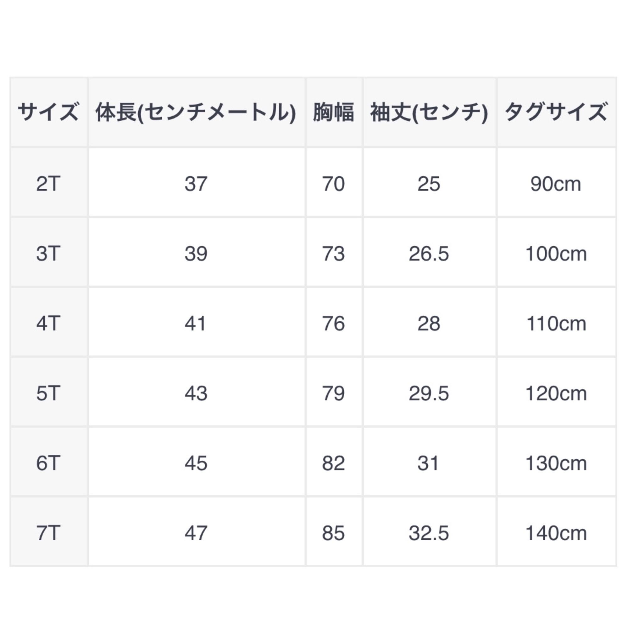This screenshot has height=644, width=644.
Task: Select the 2T size row label
Action: (x=49, y=184)
